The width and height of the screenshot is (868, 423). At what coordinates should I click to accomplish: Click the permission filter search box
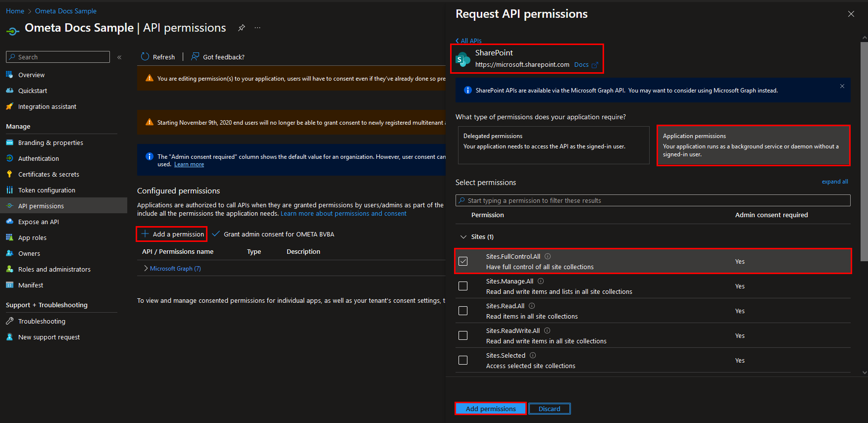[x=653, y=200]
